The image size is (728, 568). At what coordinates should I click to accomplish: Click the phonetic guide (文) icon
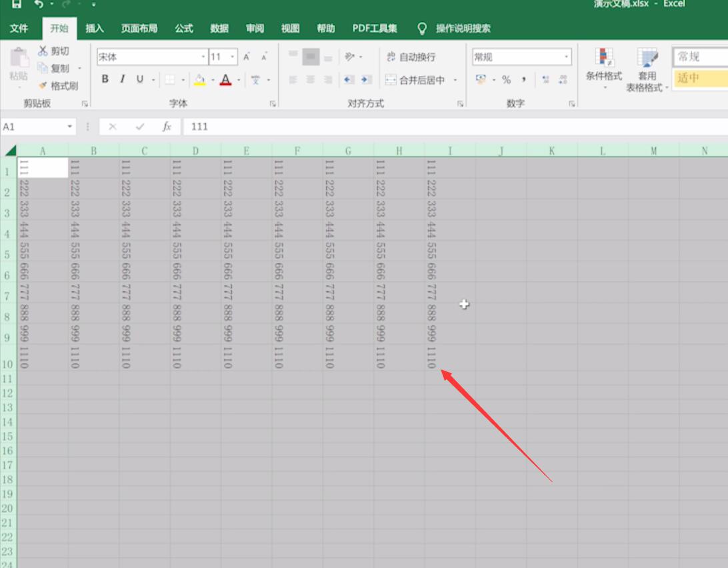[255, 79]
